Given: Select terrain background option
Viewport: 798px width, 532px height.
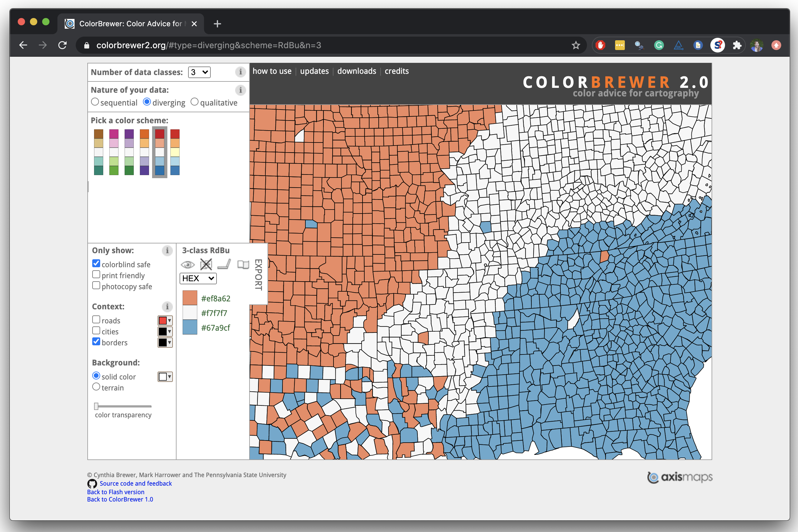Looking at the screenshot, I should [x=96, y=387].
